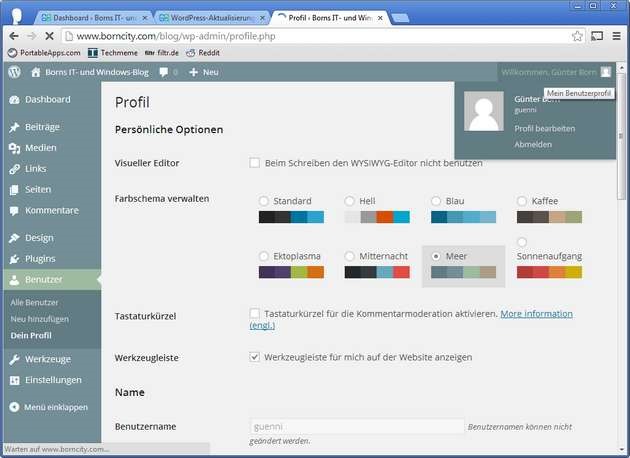The image size is (630, 458).
Task: Open the Dashboard sidebar item
Action: 47,100
